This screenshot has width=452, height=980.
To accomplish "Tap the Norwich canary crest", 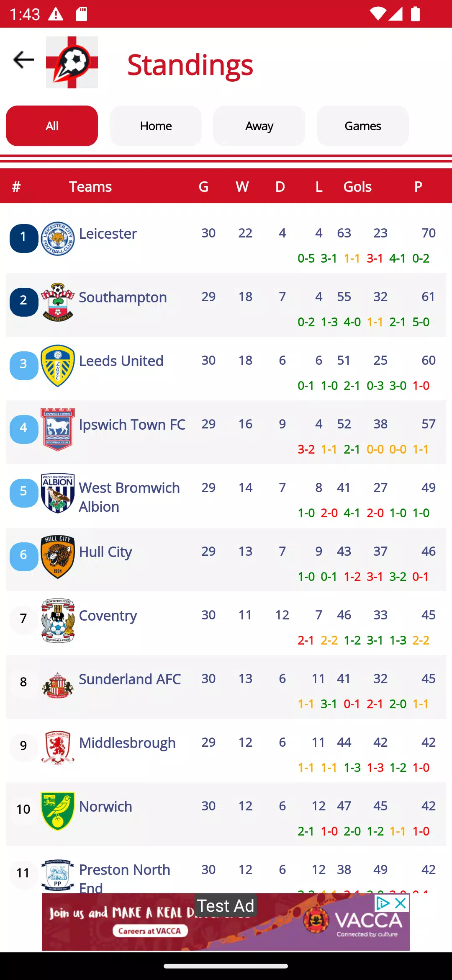I will click(58, 811).
